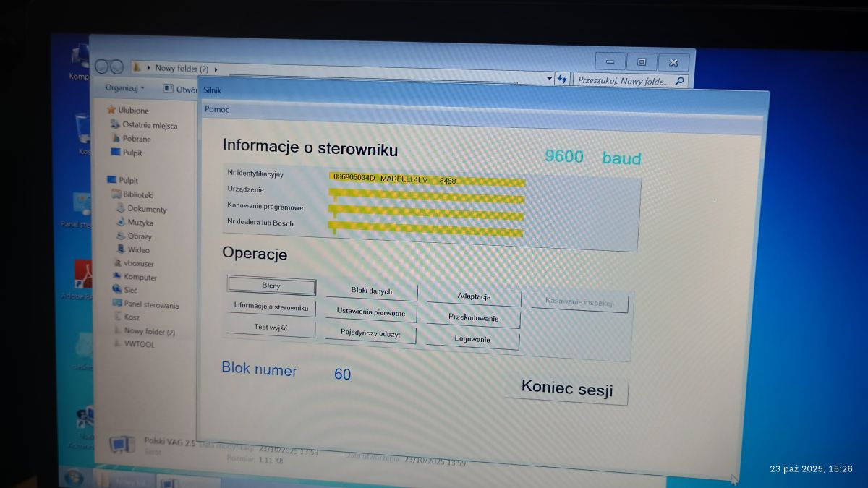Open Wideo library
The image size is (868, 488).
pos(133,250)
